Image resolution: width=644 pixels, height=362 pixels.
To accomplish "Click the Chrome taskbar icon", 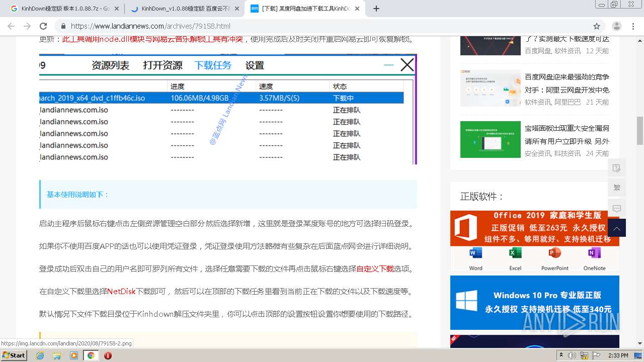I will 91,355.
